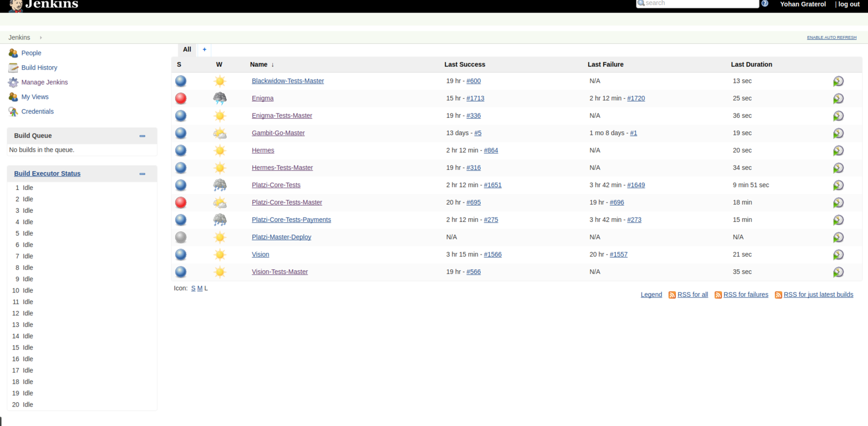
Task: Open the Platzi-Core-Tests job
Action: coord(276,185)
